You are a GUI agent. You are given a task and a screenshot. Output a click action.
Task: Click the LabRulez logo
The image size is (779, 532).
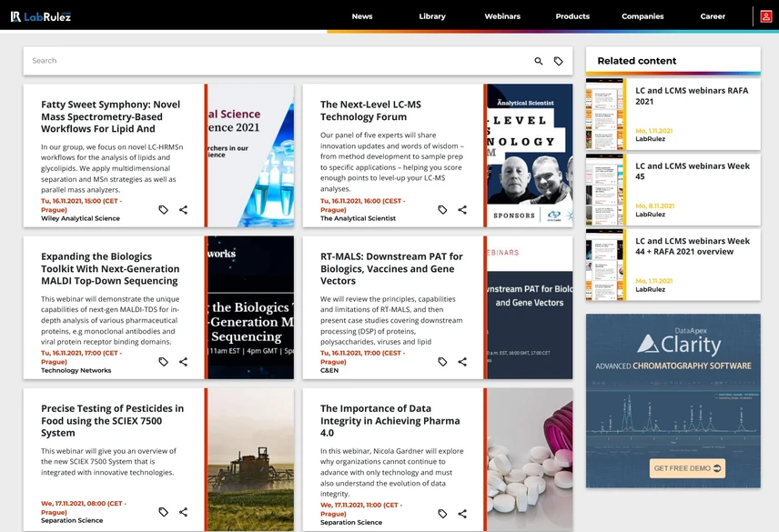(x=41, y=16)
